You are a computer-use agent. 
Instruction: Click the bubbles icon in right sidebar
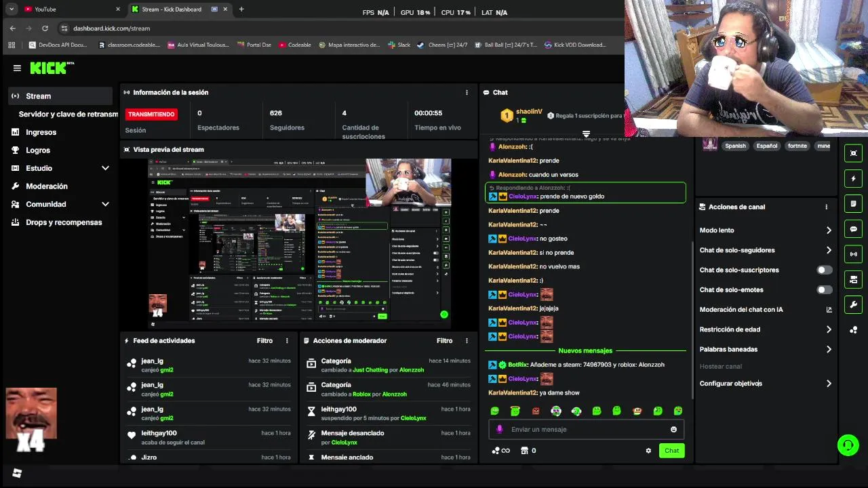[854, 330]
